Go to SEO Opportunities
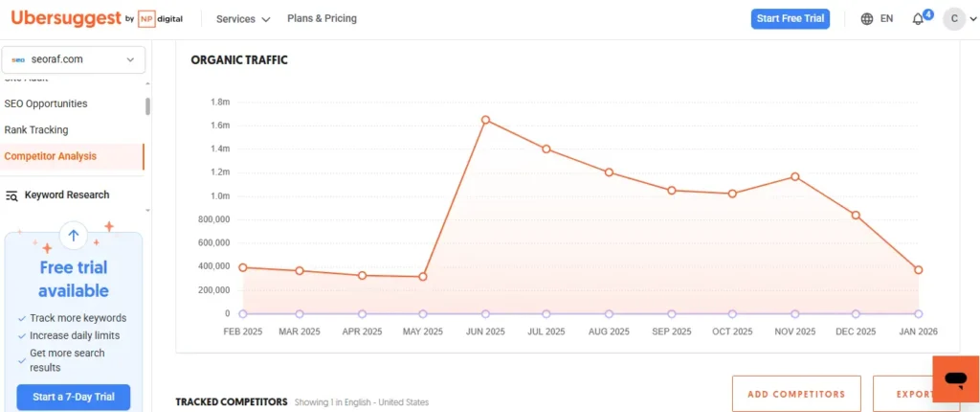The height and width of the screenshot is (412, 980). [46, 103]
